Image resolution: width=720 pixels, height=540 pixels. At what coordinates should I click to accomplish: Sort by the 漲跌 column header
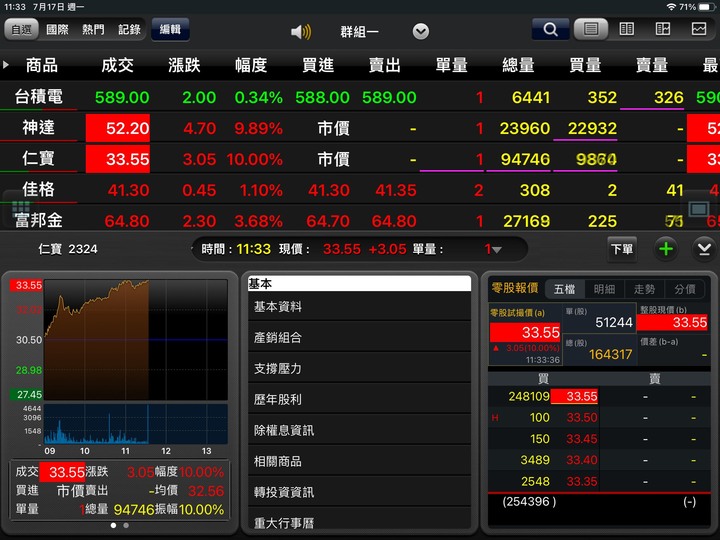[184, 65]
